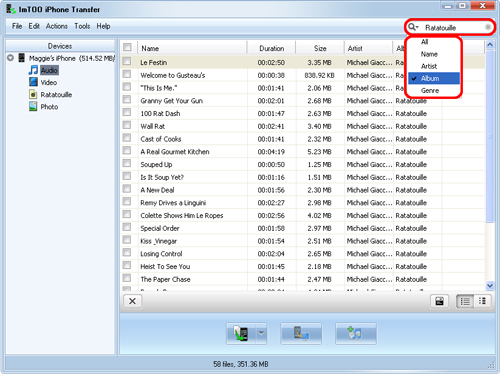Check the Welcome to Gusteau's checkbox
Image resolution: width=500 pixels, height=374 pixels.
pyautogui.click(x=127, y=74)
